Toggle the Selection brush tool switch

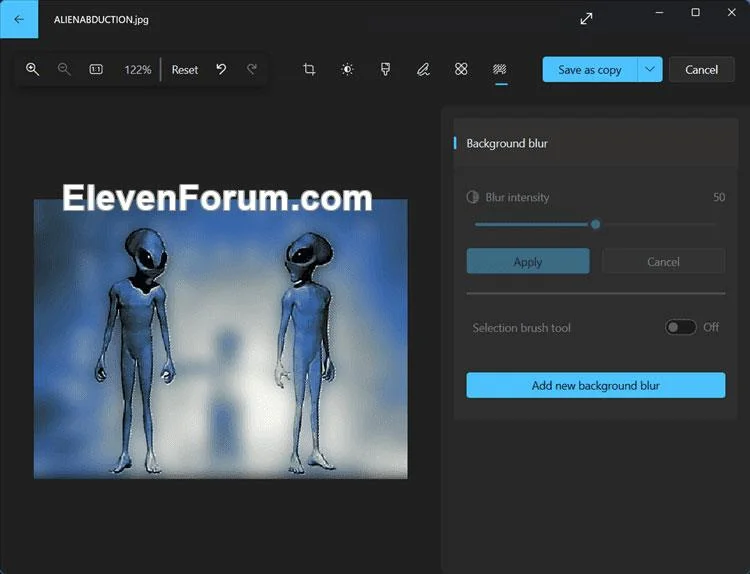(680, 327)
